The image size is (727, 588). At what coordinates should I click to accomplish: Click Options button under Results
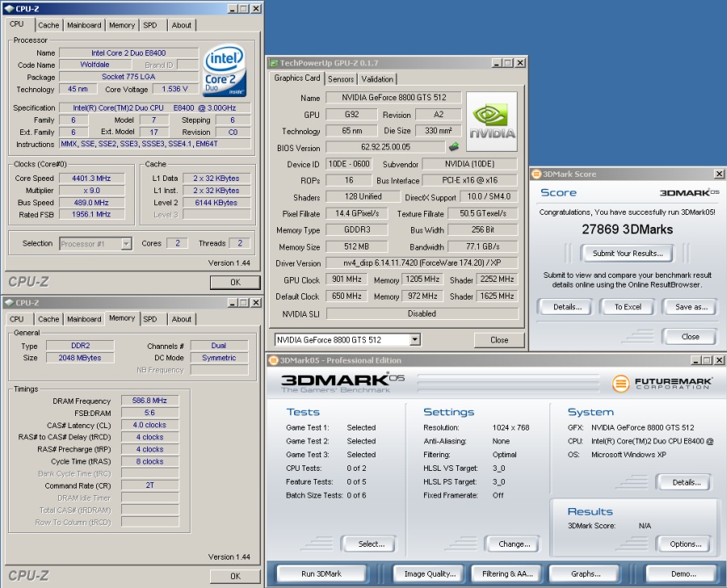685,544
